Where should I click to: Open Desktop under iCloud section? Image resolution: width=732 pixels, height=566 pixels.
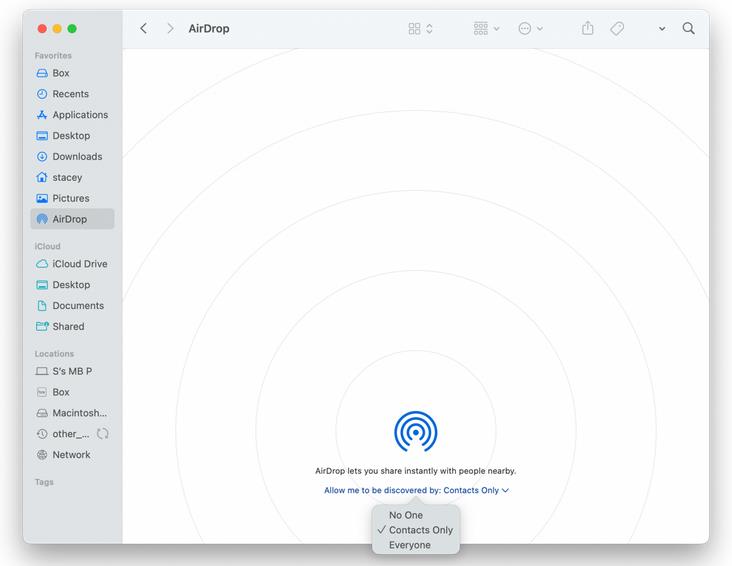72,285
